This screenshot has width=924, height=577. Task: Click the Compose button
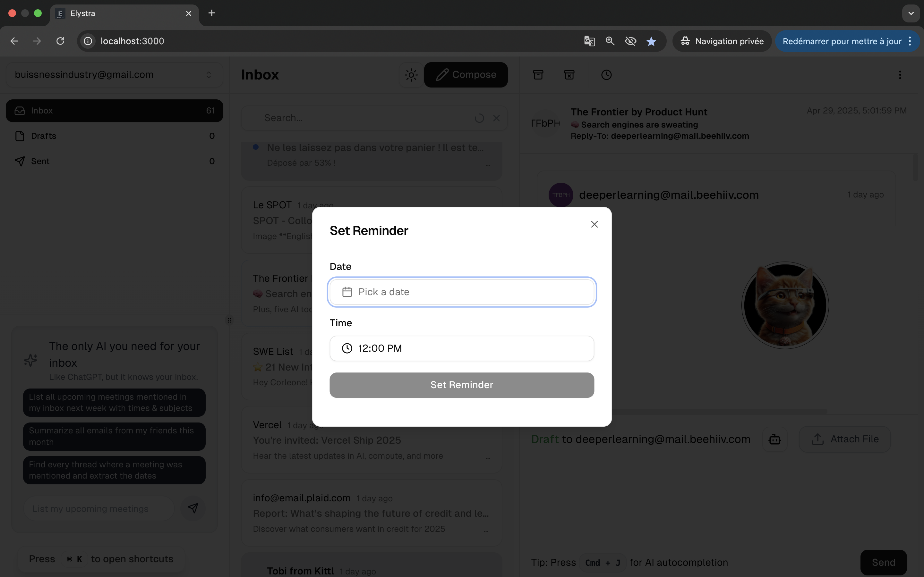[x=466, y=75]
